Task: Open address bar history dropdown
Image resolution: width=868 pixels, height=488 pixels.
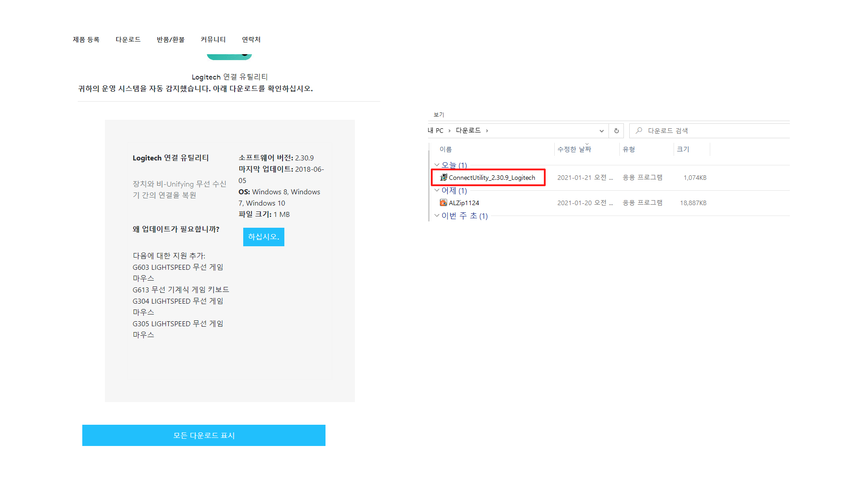Action: tap(601, 131)
